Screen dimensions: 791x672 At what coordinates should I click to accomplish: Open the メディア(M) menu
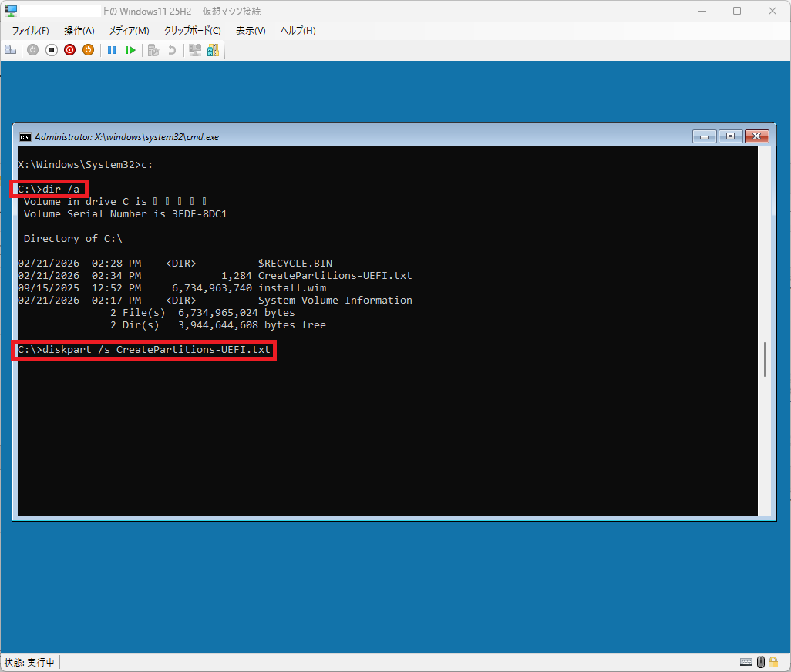pos(130,31)
